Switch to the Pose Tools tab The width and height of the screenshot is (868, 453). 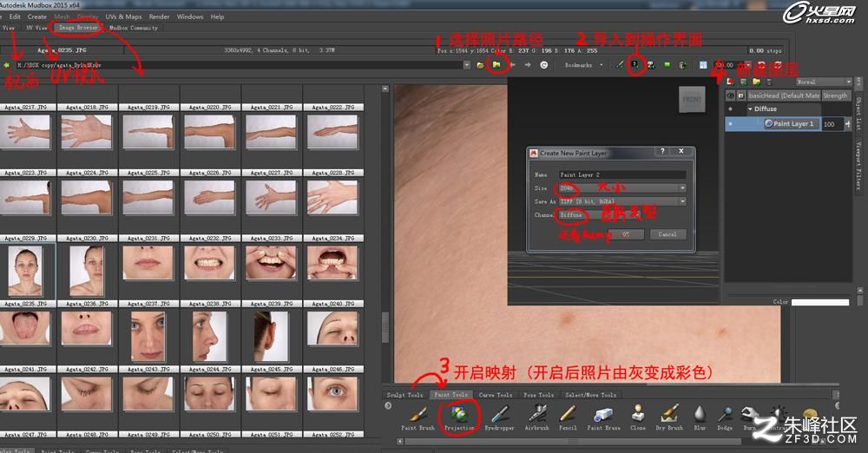pyautogui.click(x=538, y=395)
